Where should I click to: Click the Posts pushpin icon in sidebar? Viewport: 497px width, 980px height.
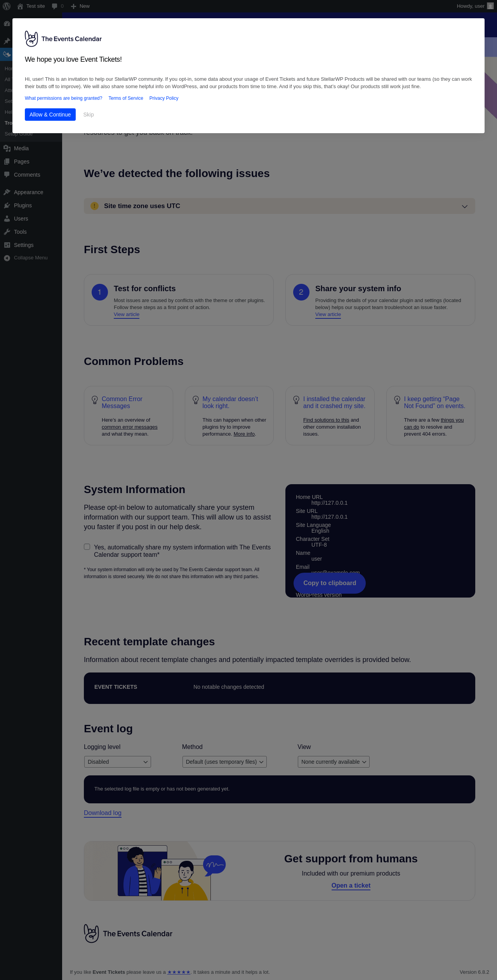click(7, 41)
